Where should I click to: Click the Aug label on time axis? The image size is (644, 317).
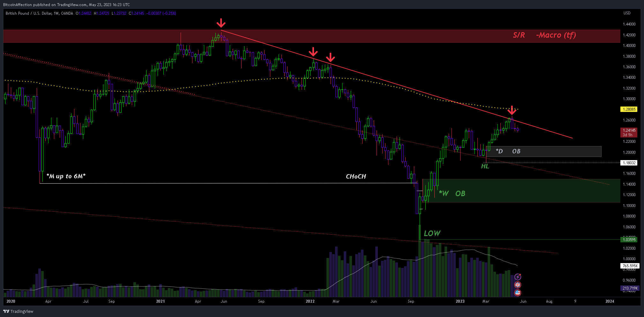tap(549, 301)
